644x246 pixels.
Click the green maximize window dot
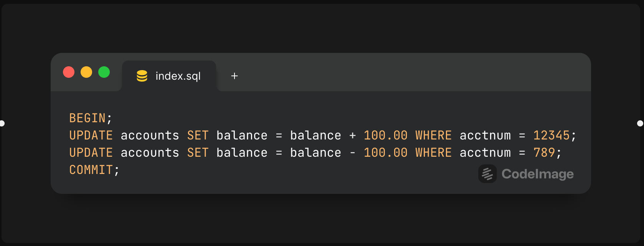tap(104, 72)
